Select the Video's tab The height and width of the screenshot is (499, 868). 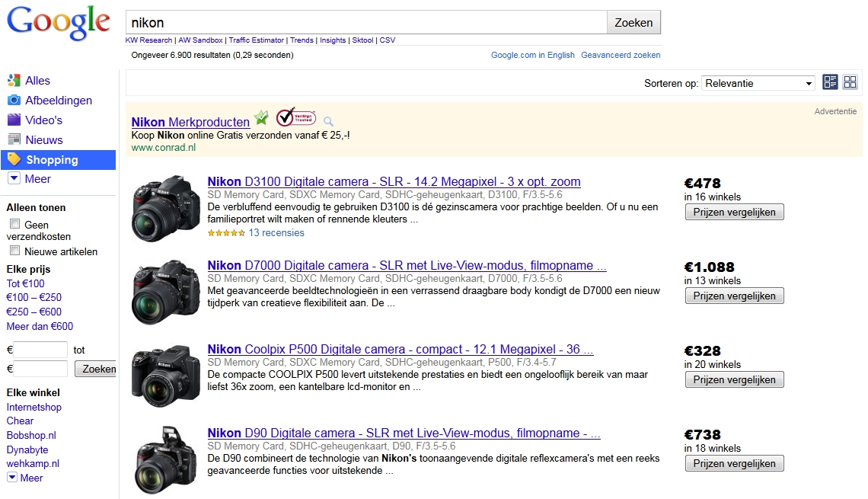click(43, 120)
